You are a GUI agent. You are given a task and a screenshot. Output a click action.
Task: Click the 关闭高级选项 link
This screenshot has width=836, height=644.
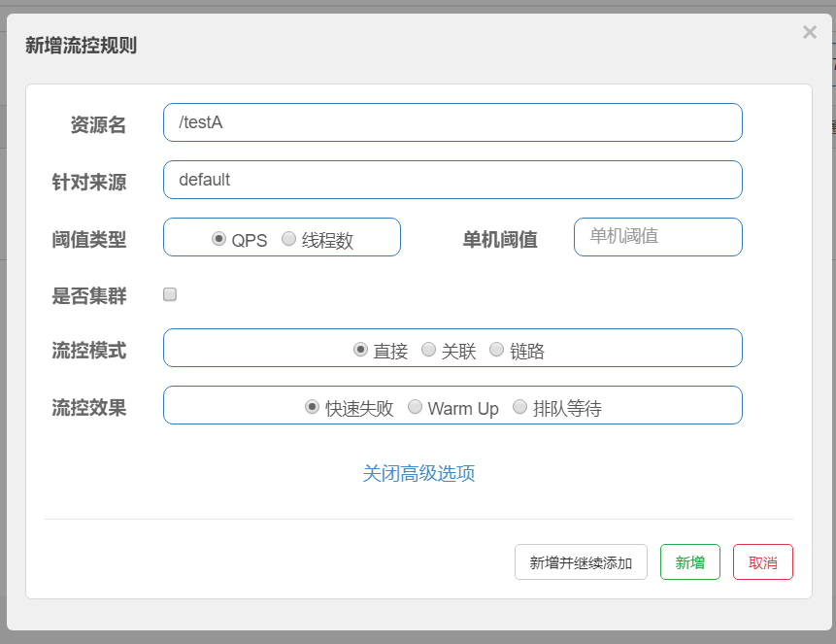(418, 471)
